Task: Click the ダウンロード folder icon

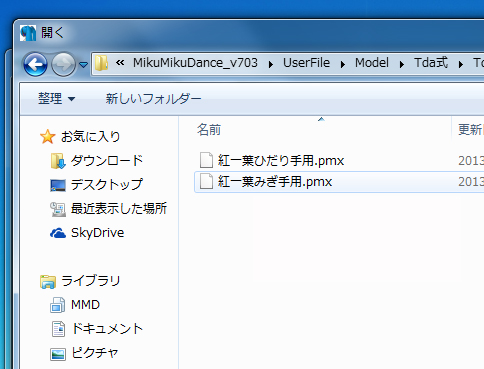Action: click(58, 161)
